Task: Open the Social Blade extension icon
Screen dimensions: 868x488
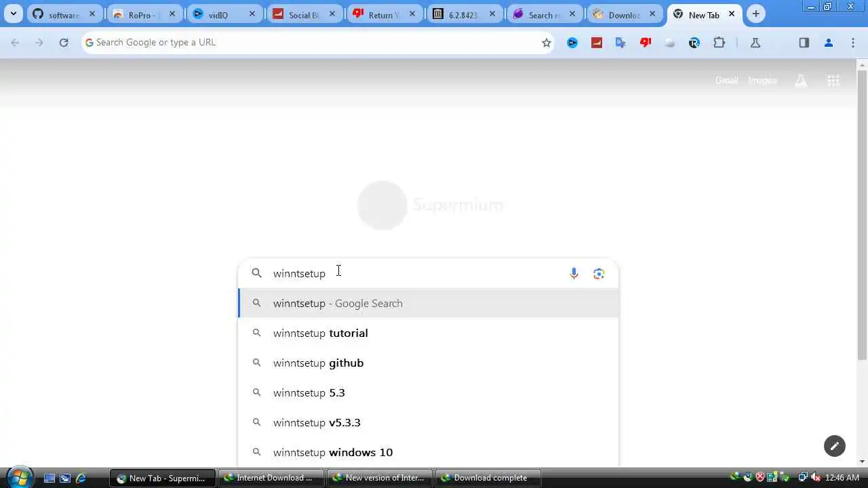Action: click(x=597, y=43)
